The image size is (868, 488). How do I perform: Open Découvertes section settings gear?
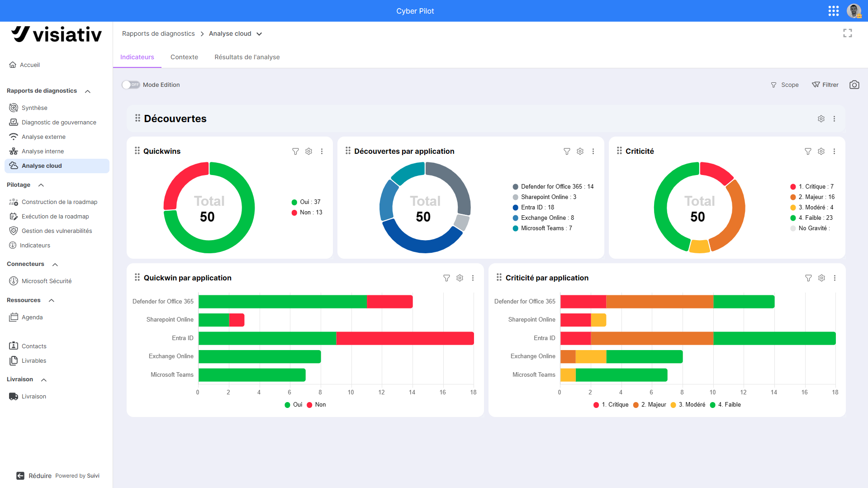click(x=821, y=118)
